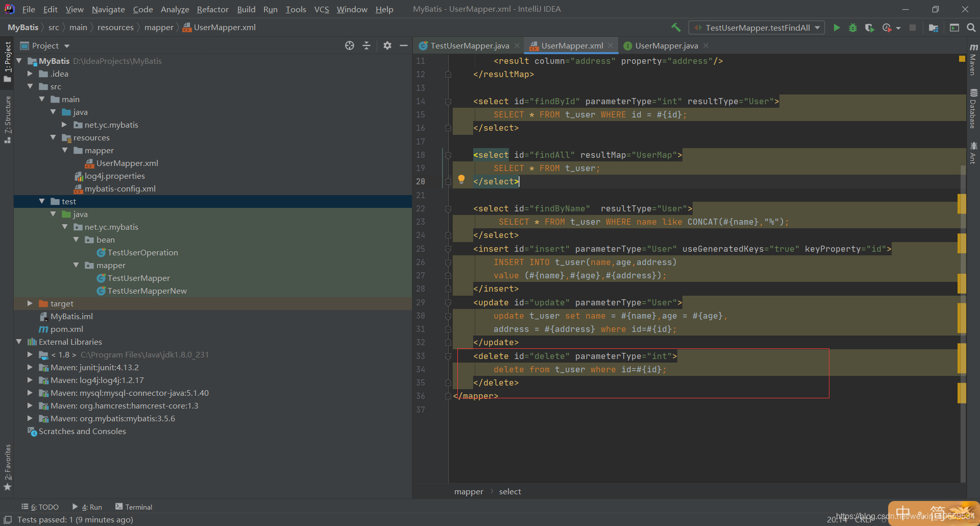Open the Structure side panel

pos(7,119)
